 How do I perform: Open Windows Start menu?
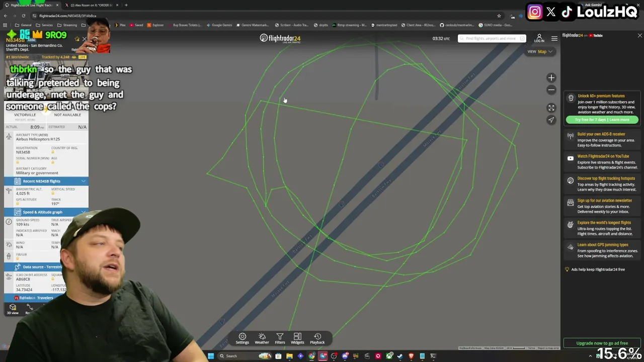click(x=211, y=356)
